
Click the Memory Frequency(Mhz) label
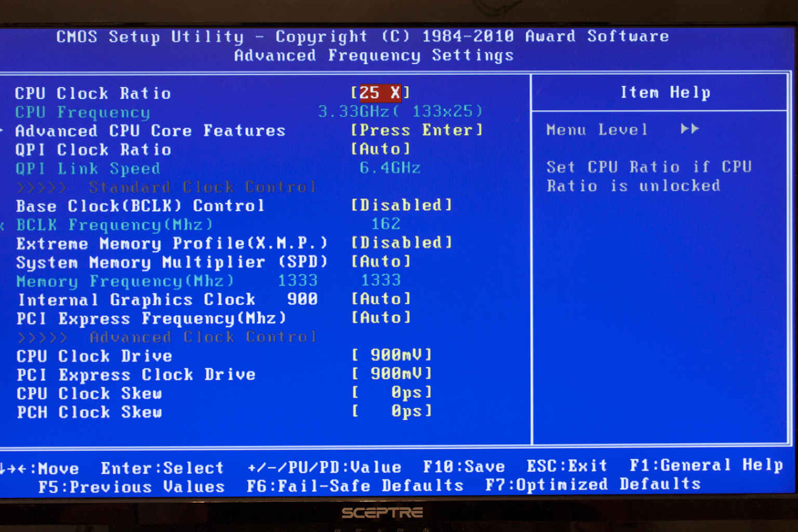pos(125,281)
